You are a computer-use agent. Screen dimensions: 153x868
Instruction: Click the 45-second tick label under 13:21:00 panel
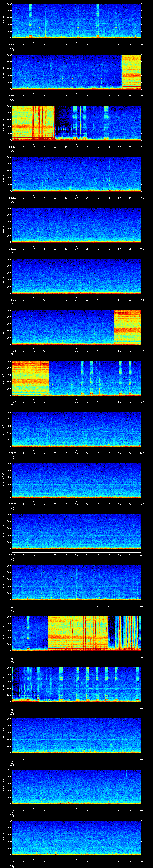[x=109, y=402]
